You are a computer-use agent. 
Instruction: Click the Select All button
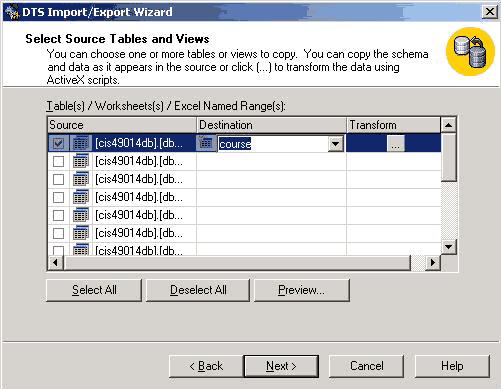pyautogui.click(x=94, y=290)
